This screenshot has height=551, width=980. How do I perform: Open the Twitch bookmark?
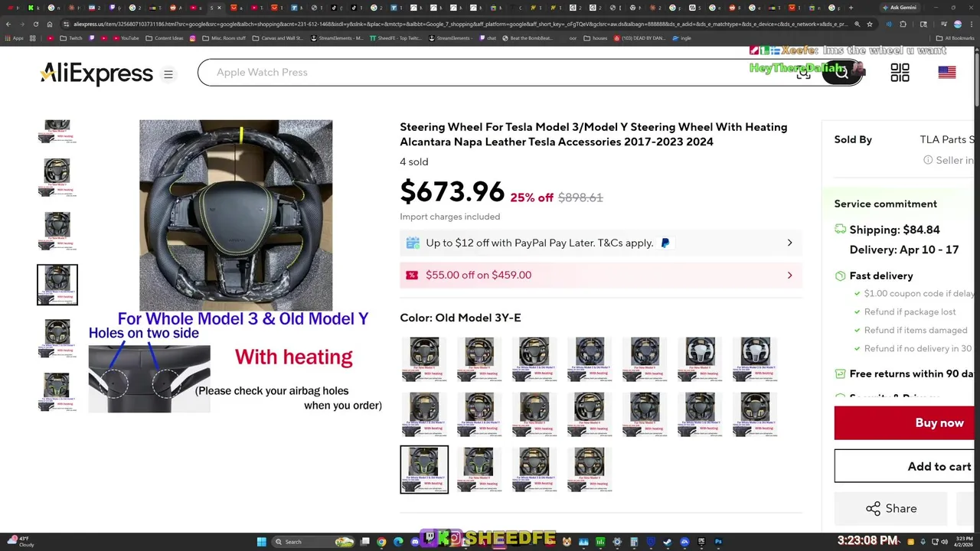click(x=71, y=37)
